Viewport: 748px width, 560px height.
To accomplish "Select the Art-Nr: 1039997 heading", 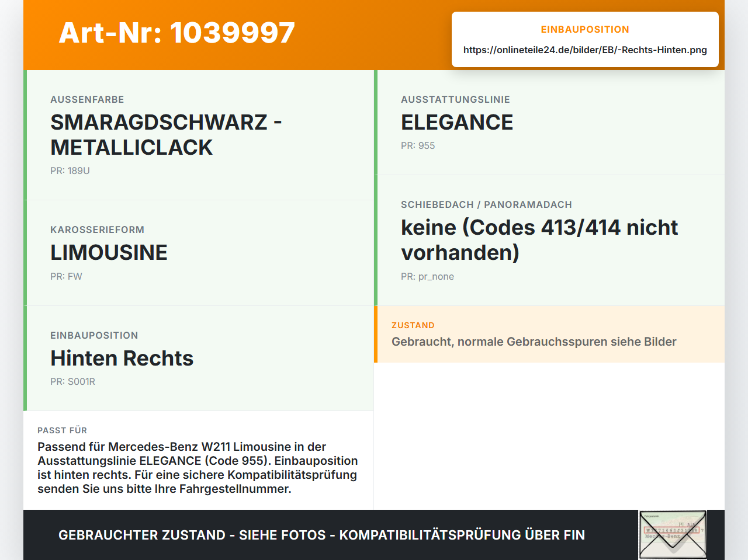I will click(x=176, y=33).
